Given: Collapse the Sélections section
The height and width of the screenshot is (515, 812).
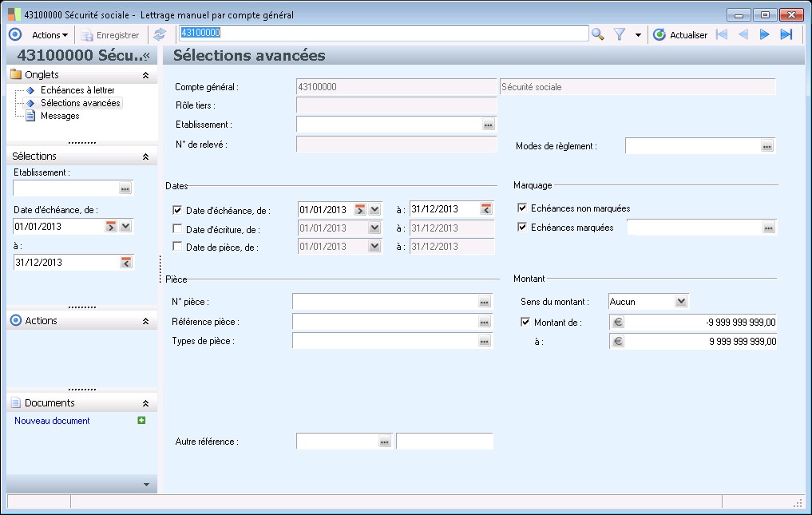Looking at the screenshot, I should point(145,156).
